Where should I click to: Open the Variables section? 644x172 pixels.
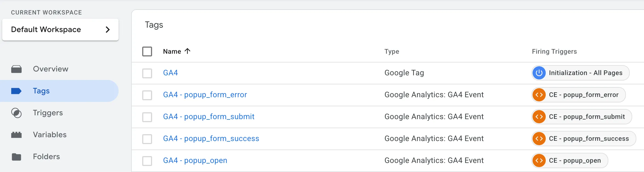coord(50,135)
